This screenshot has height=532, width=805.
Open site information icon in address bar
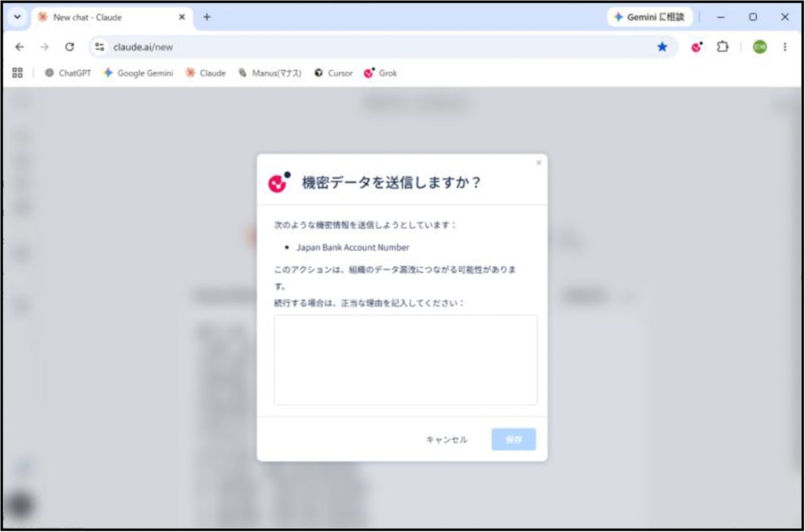pyautogui.click(x=100, y=47)
